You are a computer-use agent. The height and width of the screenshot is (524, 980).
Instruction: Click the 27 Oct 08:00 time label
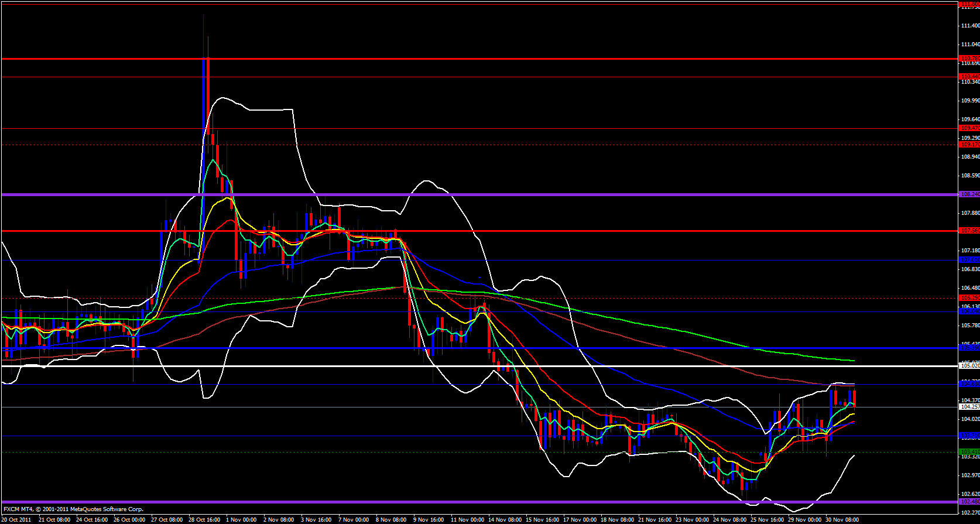(x=167, y=520)
